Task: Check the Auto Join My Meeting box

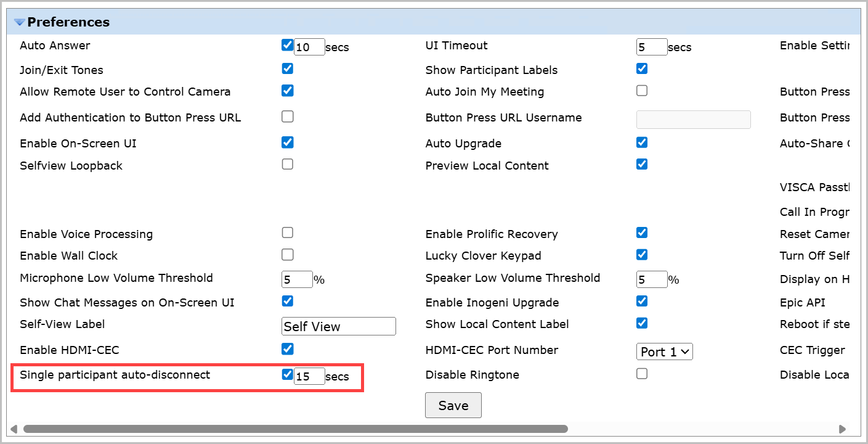Action: (642, 91)
